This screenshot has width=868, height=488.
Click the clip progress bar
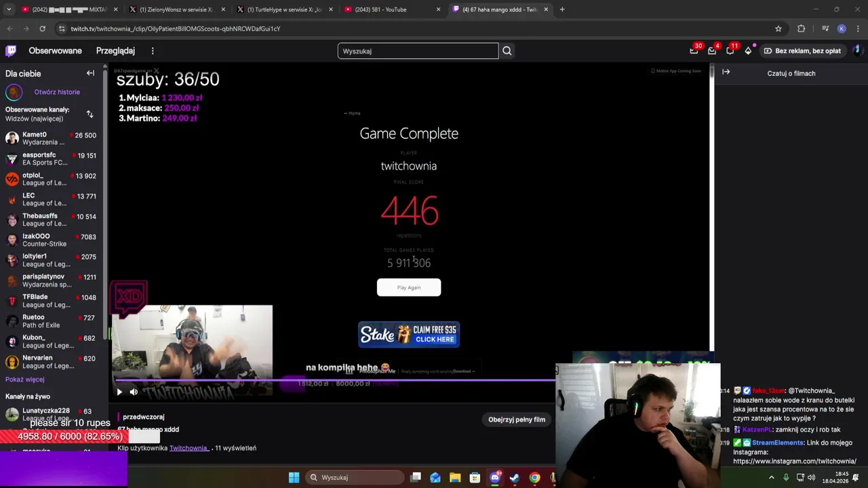[x=334, y=380]
